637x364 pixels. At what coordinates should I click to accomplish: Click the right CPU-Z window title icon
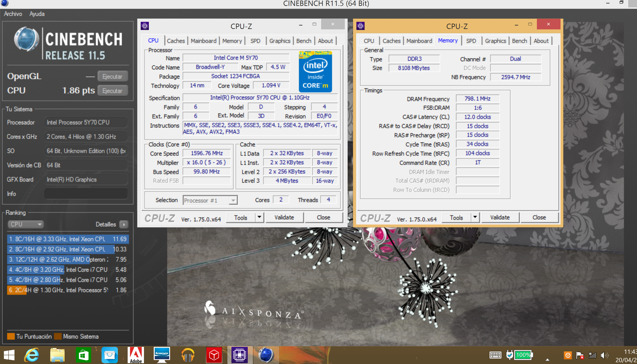(360, 25)
